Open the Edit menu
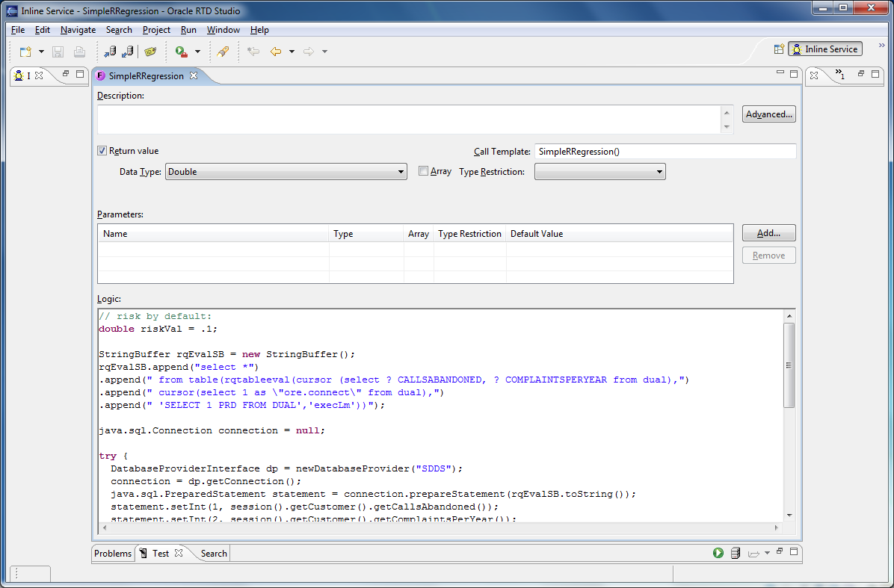 pos(42,30)
